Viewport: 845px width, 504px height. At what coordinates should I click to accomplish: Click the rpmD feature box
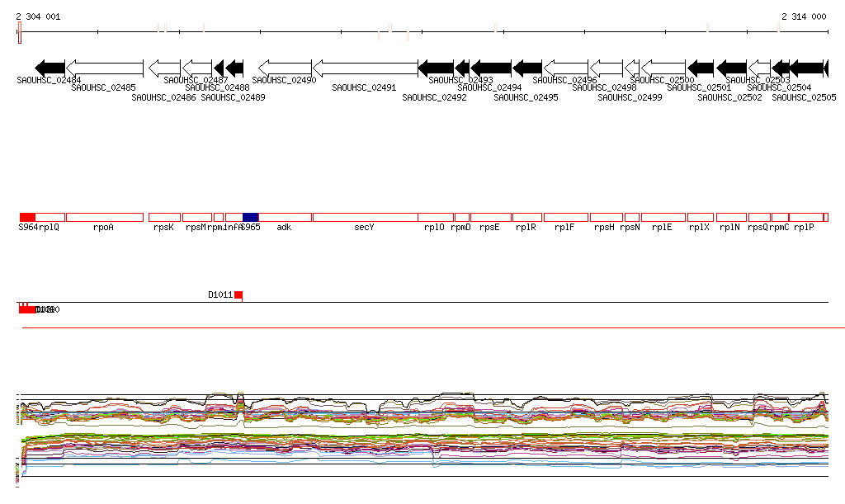[x=462, y=217]
